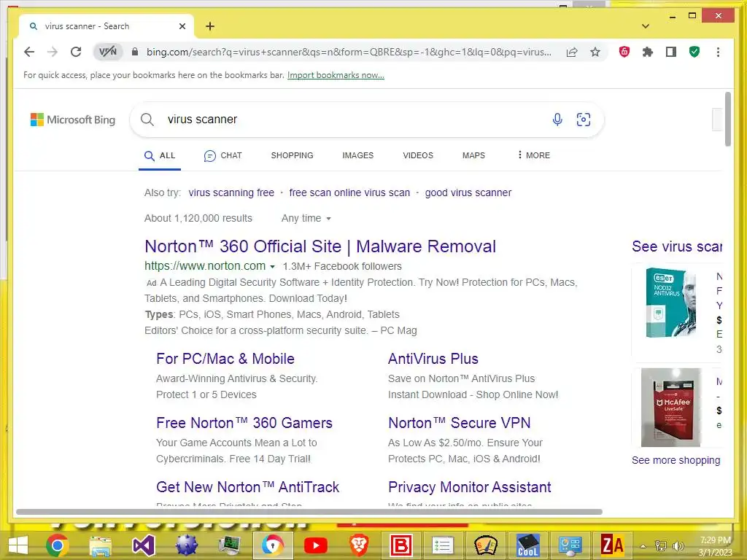Open Get New Norton AntiTrack link
This screenshot has height=560, width=747.
click(x=248, y=487)
